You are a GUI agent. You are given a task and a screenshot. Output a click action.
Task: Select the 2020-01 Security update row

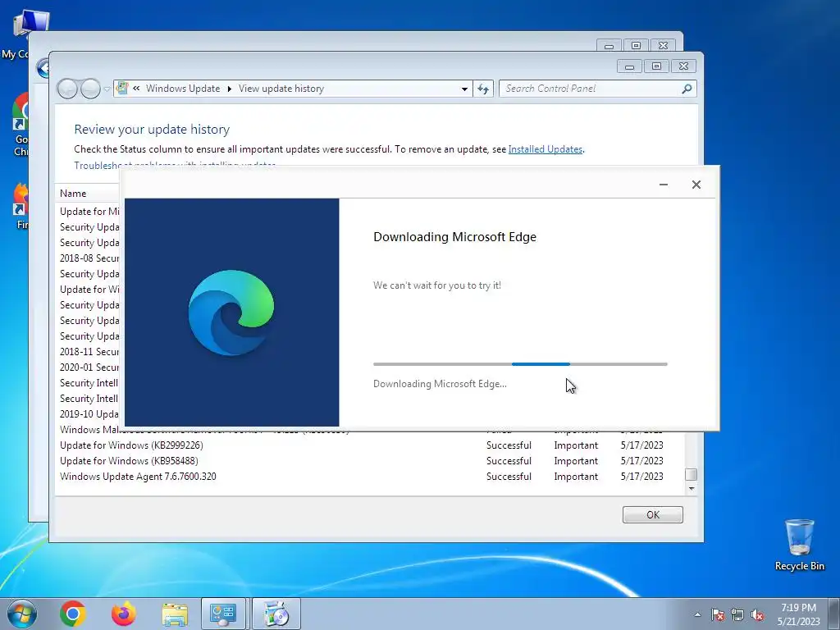point(89,367)
